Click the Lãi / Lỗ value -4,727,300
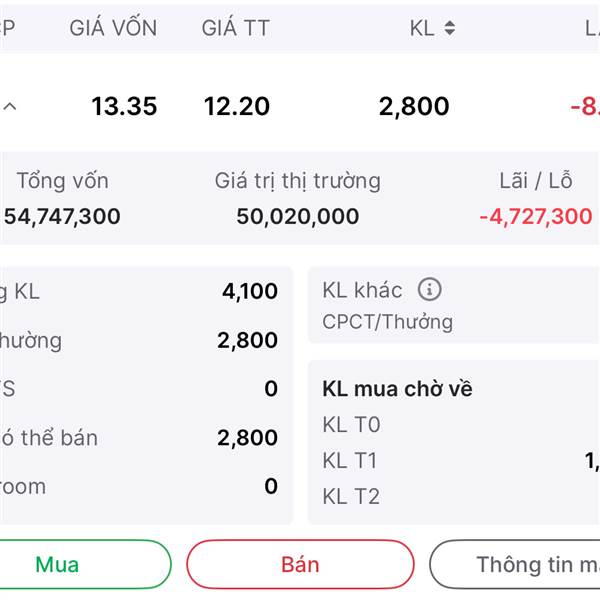600x600 pixels. coord(535,216)
